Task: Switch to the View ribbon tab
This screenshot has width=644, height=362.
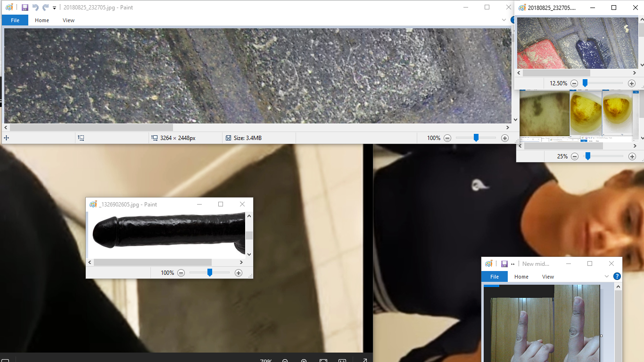Action: pyautogui.click(x=68, y=20)
